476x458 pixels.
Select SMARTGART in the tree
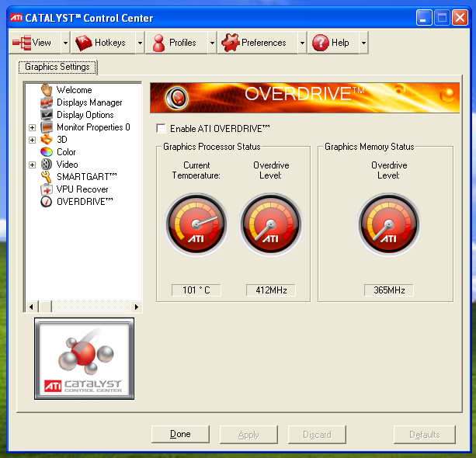(87, 177)
